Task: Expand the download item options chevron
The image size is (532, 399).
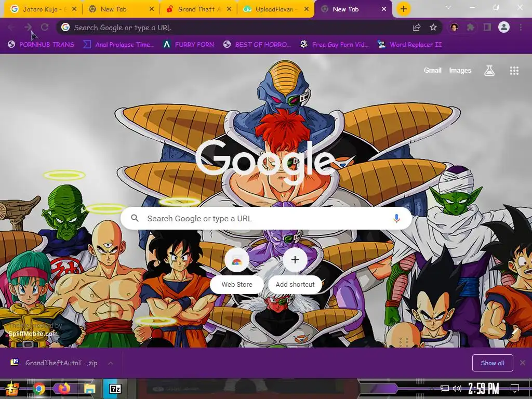Action: [111, 363]
